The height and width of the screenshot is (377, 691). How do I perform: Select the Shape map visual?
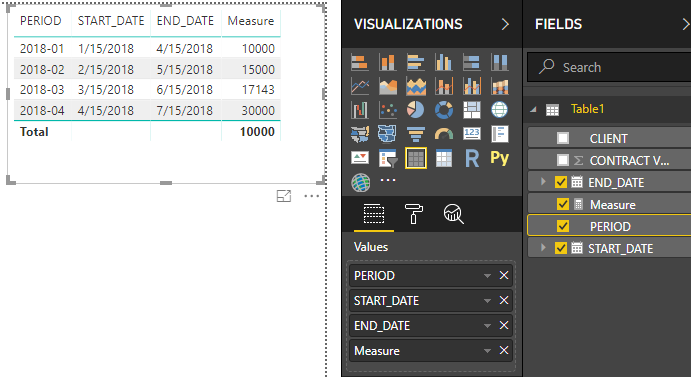tap(387, 134)
